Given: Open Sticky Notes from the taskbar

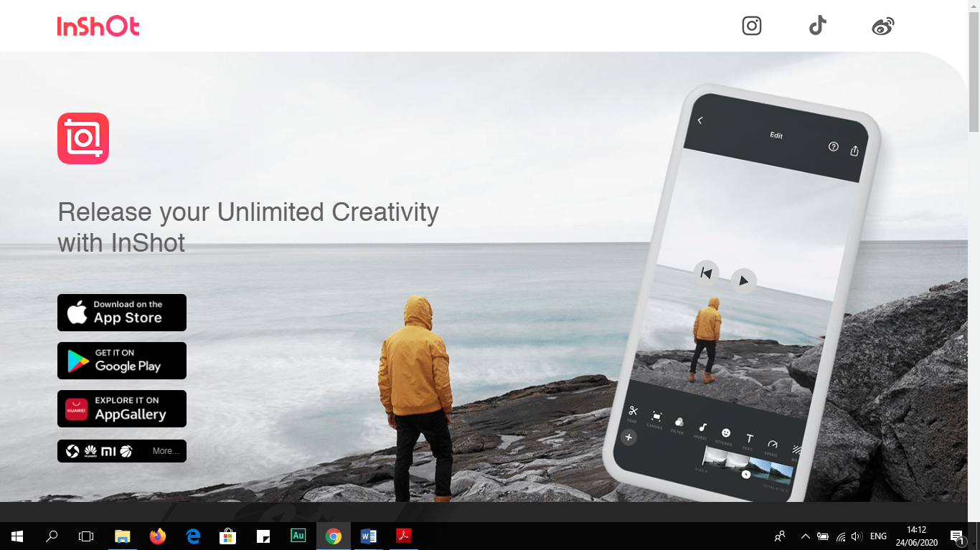Looking at the screenshot, I should click(x=263, y=536).
